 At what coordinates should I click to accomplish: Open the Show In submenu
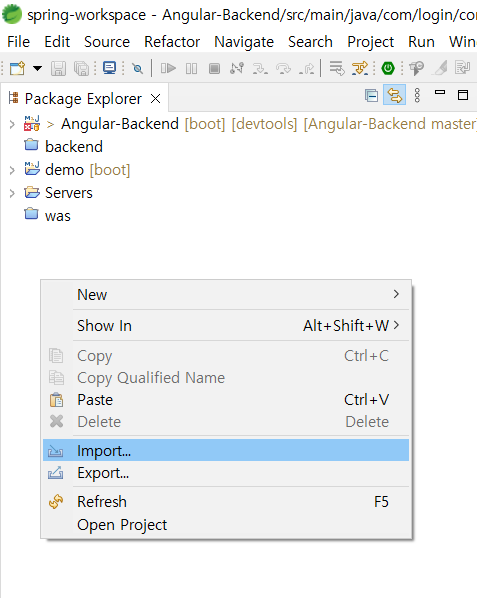click(x=226, y=325)
